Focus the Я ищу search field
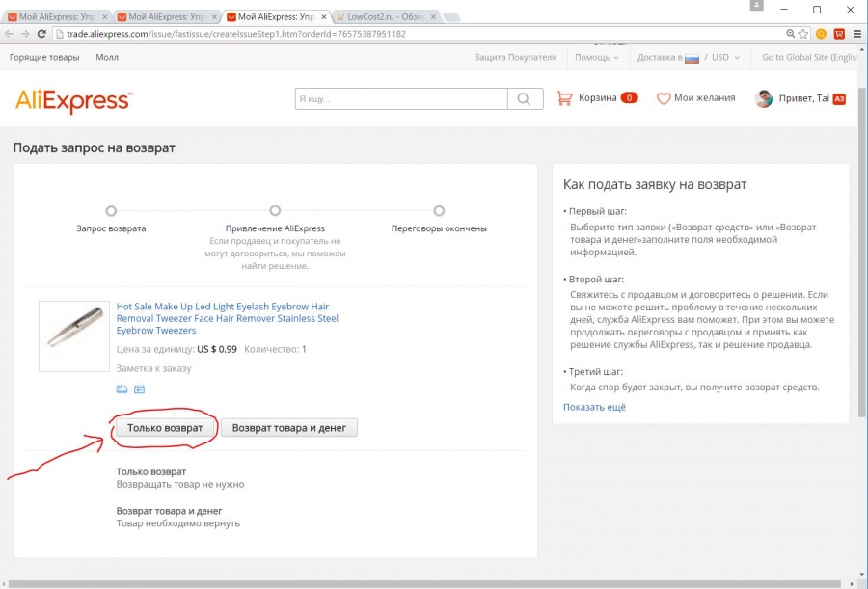Viewport: 868px width, 589px height. (401, 99)
